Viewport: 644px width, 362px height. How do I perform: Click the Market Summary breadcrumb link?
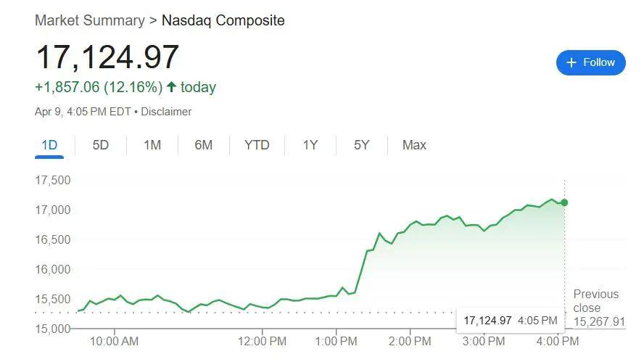coord(90,20)
